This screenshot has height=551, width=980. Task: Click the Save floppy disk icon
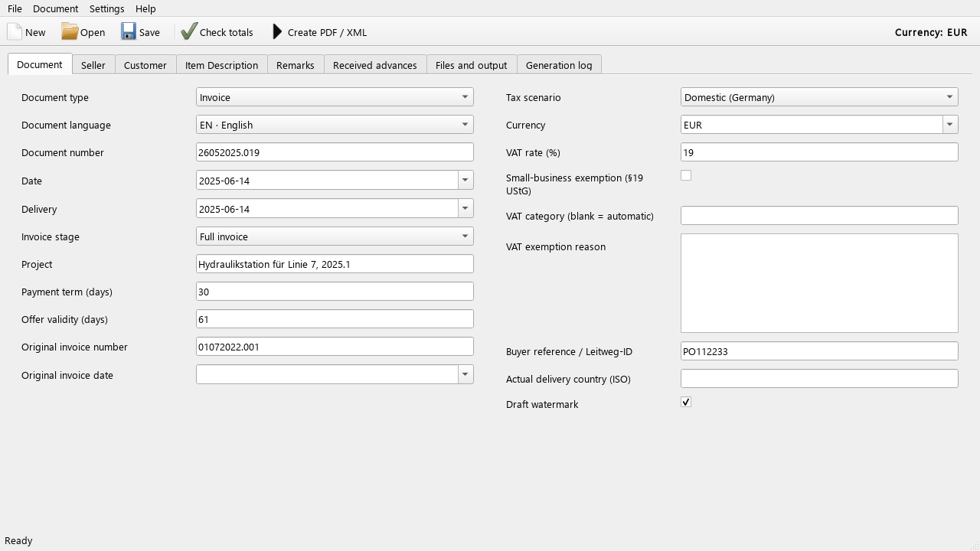pyautogui.click(x=129, y=31)
